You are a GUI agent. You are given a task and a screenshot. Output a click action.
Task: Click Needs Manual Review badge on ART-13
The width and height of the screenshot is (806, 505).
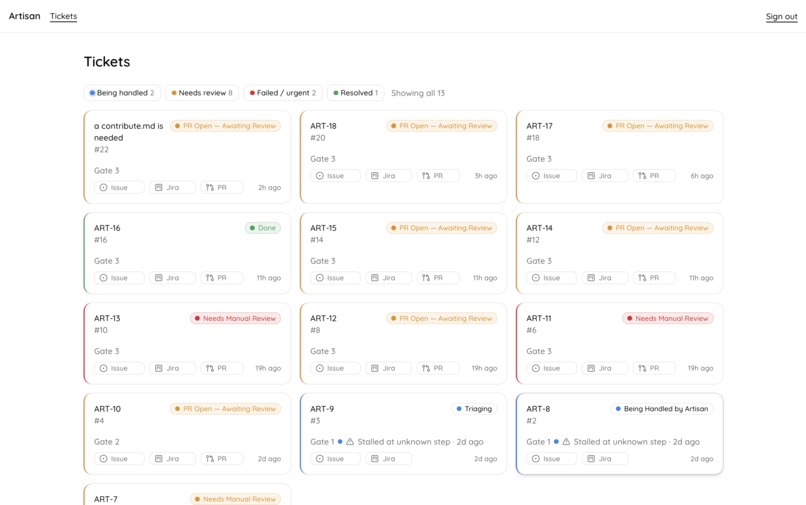tap(235, 318)
